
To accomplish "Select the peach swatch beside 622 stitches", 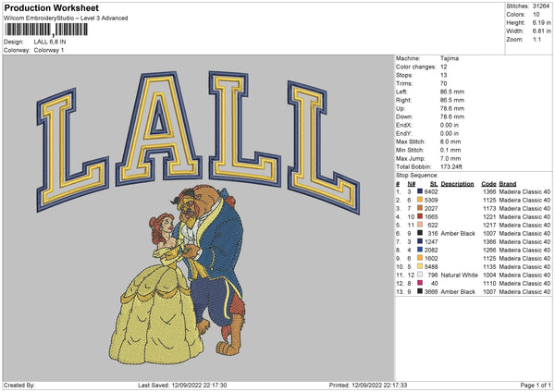I will coord(420,225).
